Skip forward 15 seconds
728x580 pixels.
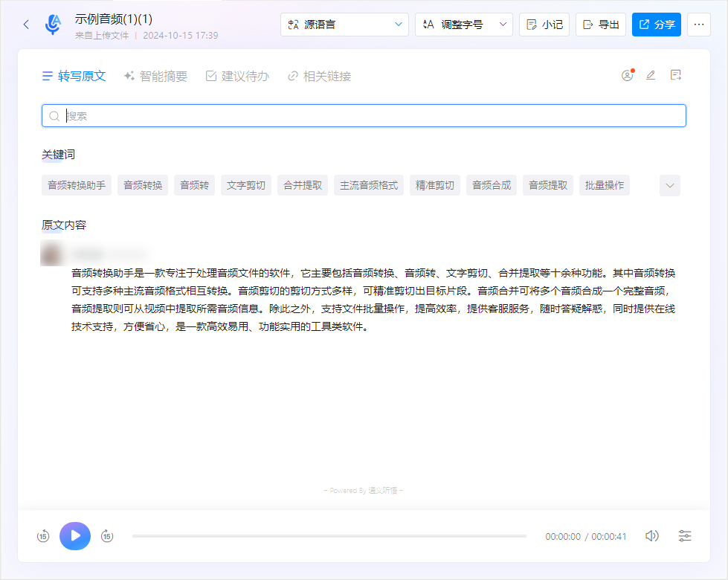point(107,536)
